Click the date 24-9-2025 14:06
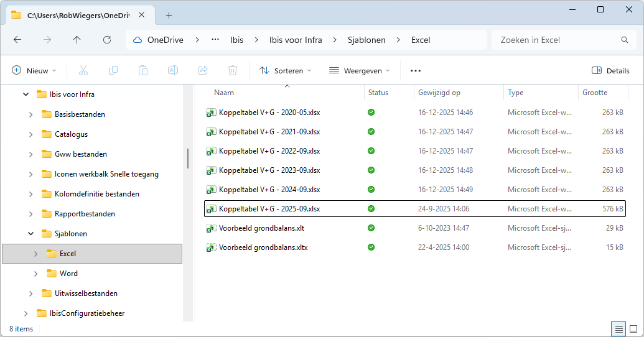The width and height of the screenshot is (644, 337). 444,209
